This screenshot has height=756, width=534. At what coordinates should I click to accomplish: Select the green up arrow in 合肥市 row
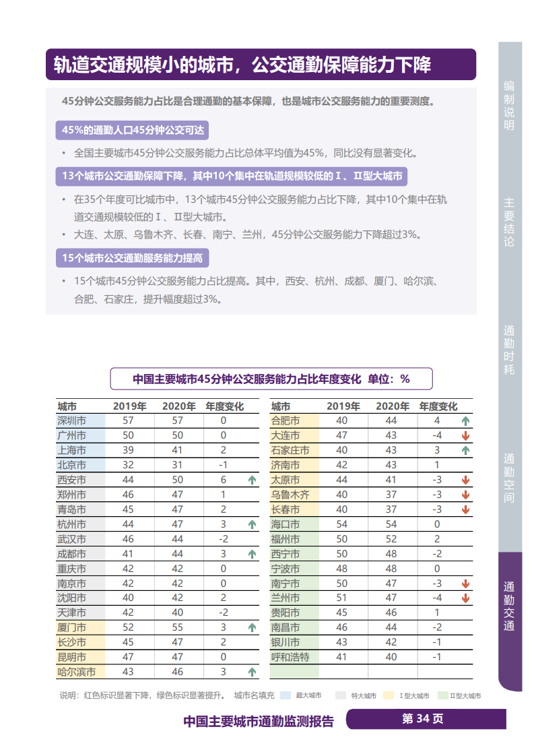click(x=465, y=420)
